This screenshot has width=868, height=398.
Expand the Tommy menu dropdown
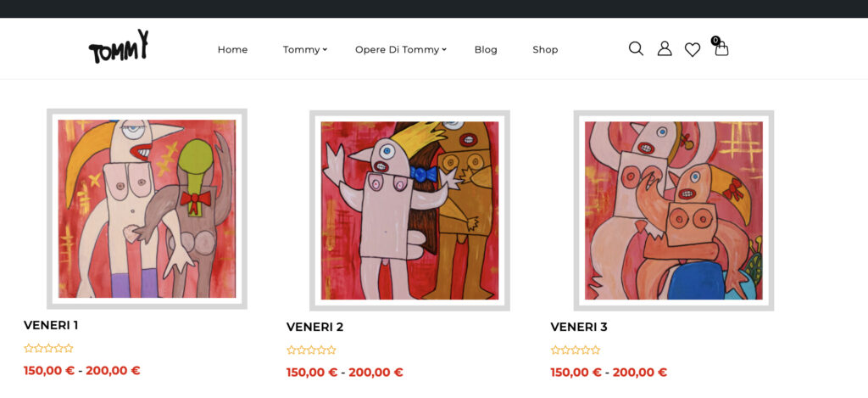(x=305, y=49)
